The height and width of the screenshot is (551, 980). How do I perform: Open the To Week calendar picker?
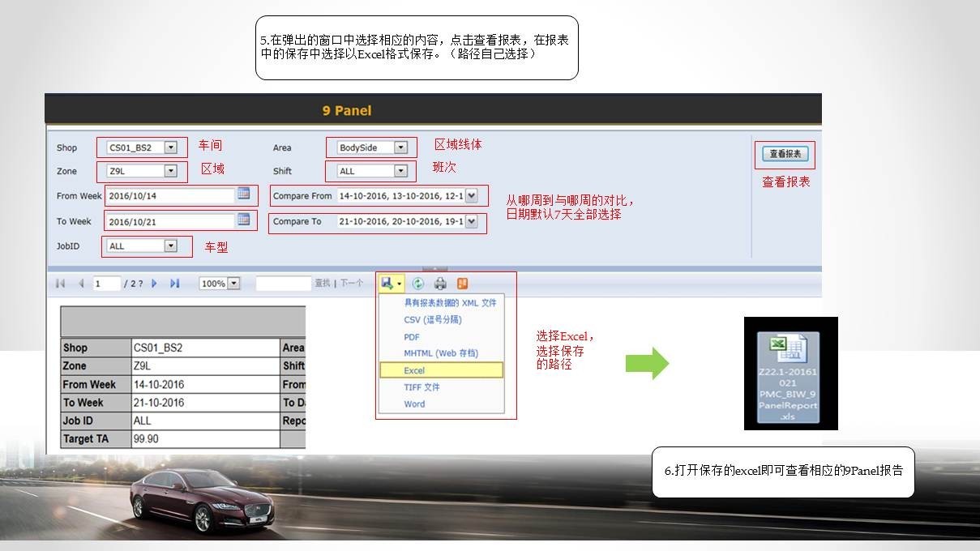pos(243,220)
